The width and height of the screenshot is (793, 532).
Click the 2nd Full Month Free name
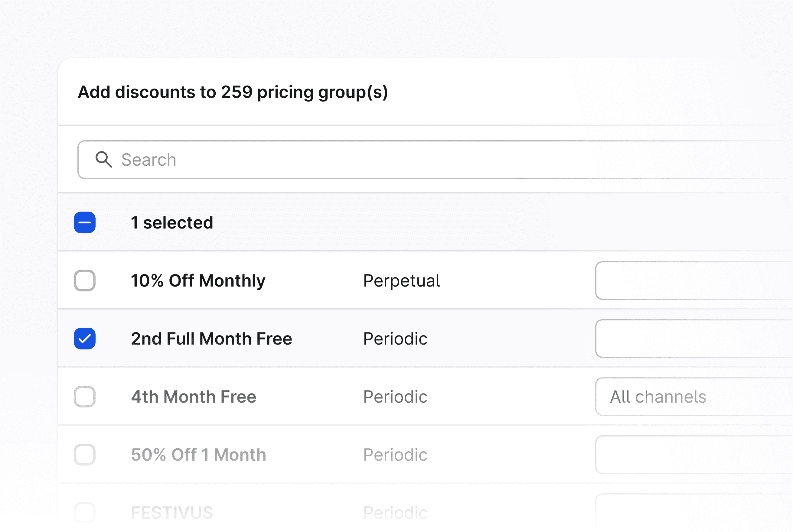click(211, 339)
